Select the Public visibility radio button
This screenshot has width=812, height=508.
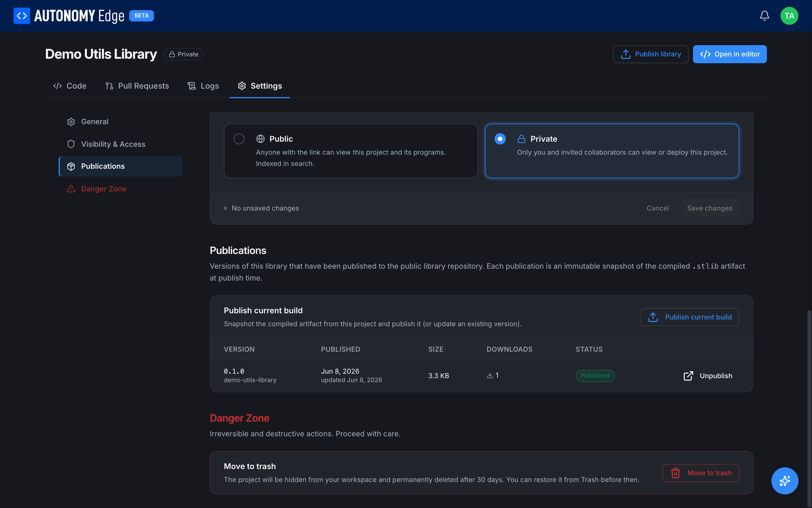pos(239,139)
